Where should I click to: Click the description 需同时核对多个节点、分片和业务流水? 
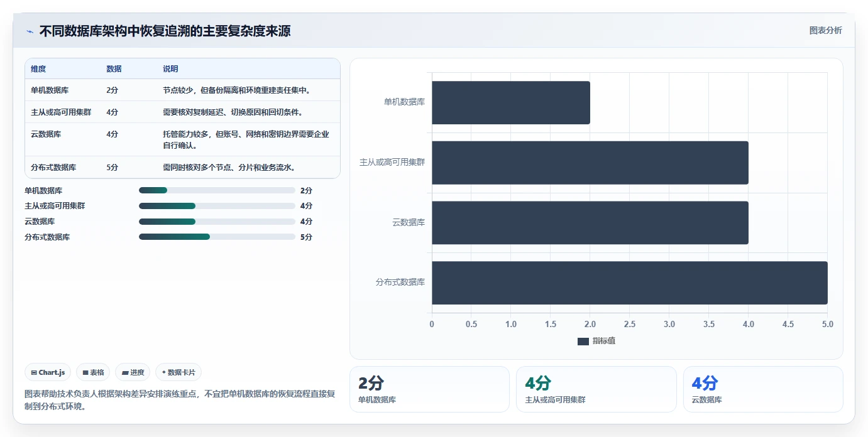[x=229, y=168]
